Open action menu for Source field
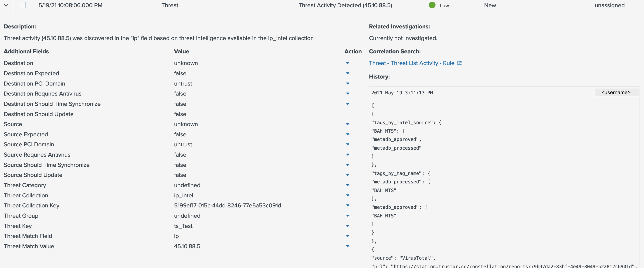This screenshot has height=268, width=644. (x=348, y=124)
